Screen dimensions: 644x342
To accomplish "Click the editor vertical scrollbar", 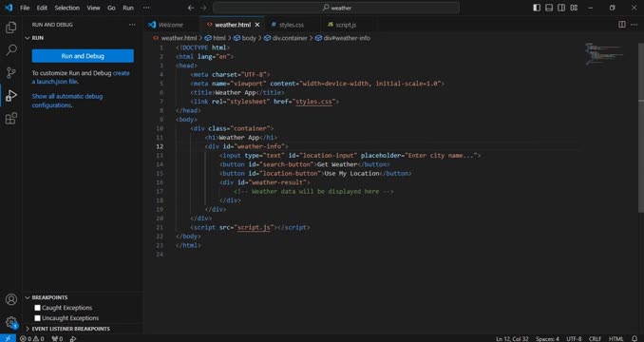I will (x=641, y=127).
